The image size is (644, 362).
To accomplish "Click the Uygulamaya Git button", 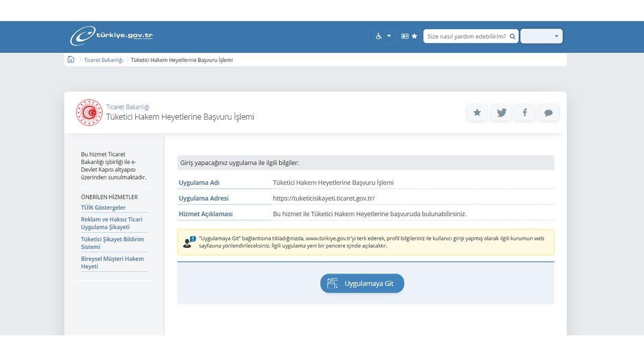I will [362, 283].
